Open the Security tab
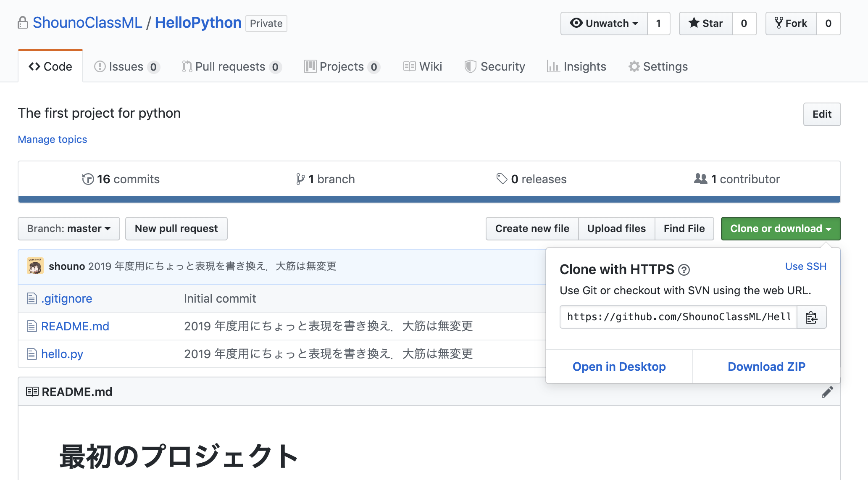This screenshot has width=868, height=480. coord(495,66)
